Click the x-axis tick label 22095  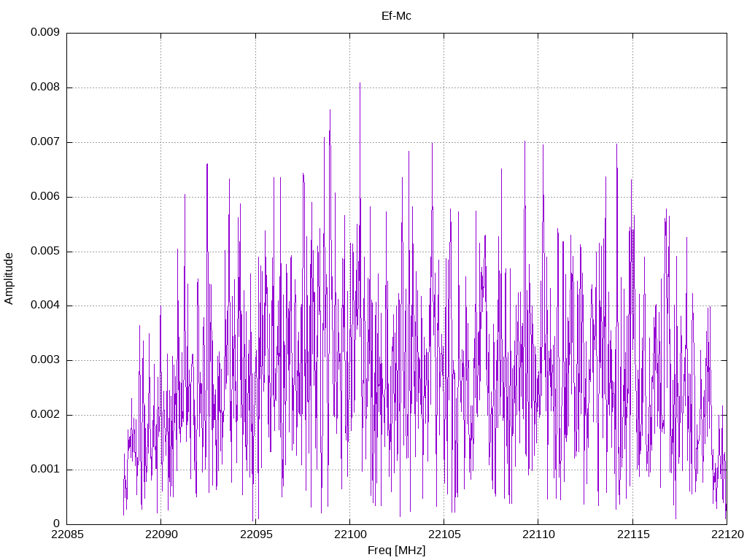point(256,534)
